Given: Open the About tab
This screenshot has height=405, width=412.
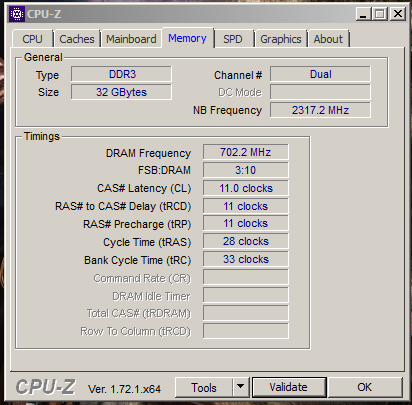Looking at the screenshot, I should pyautogui.click(x=328, y=39).
